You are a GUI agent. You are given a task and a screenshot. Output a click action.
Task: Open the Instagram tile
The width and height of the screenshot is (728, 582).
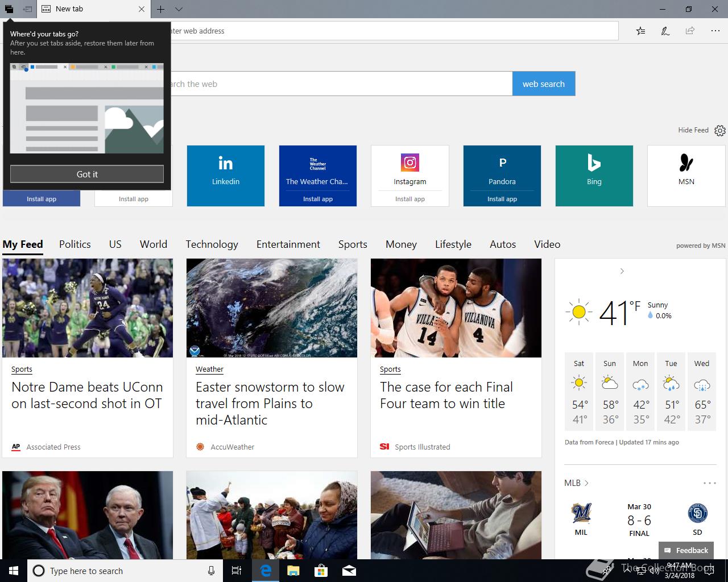[410, 168]
